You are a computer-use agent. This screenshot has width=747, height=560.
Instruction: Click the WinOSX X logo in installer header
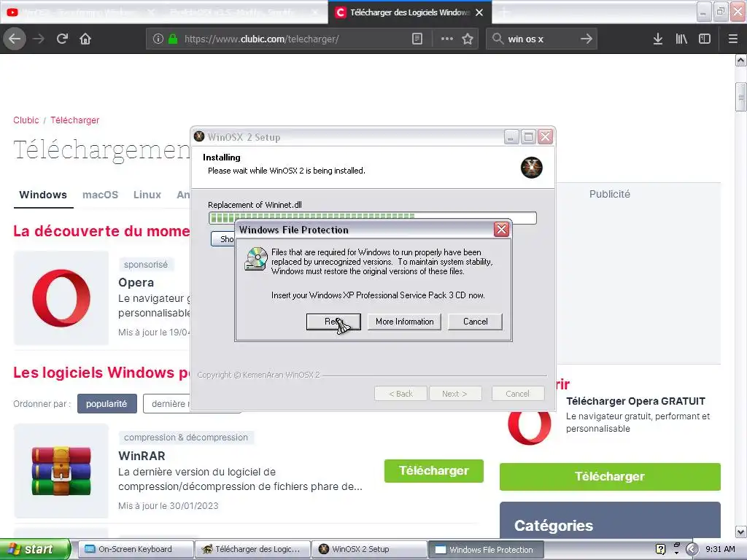point(532,168)
